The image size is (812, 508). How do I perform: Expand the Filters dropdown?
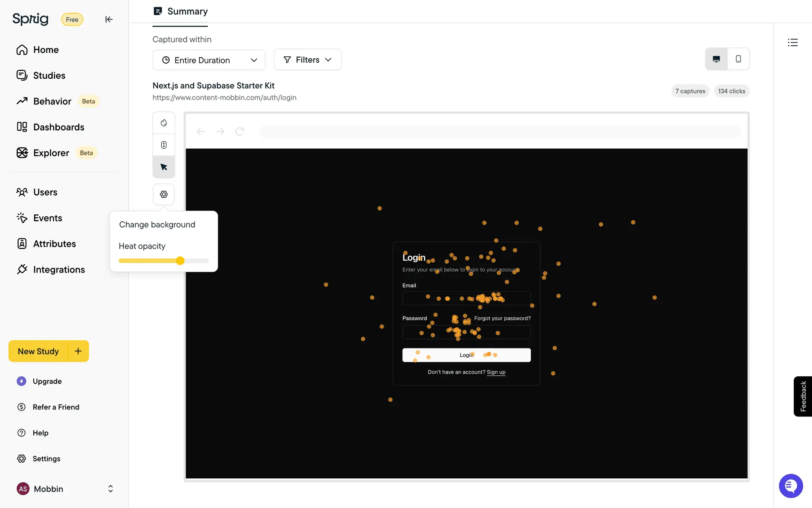(x=307, y=60)
